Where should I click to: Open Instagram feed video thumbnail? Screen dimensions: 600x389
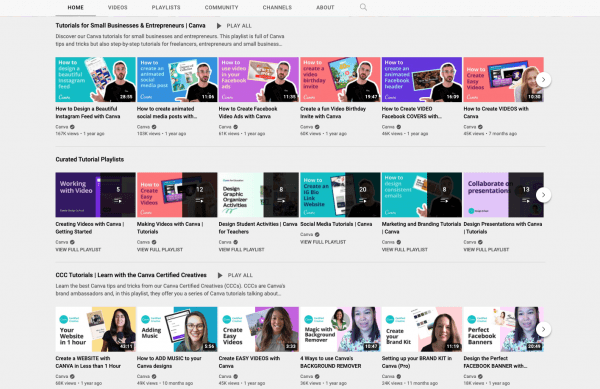pos(95,80)
